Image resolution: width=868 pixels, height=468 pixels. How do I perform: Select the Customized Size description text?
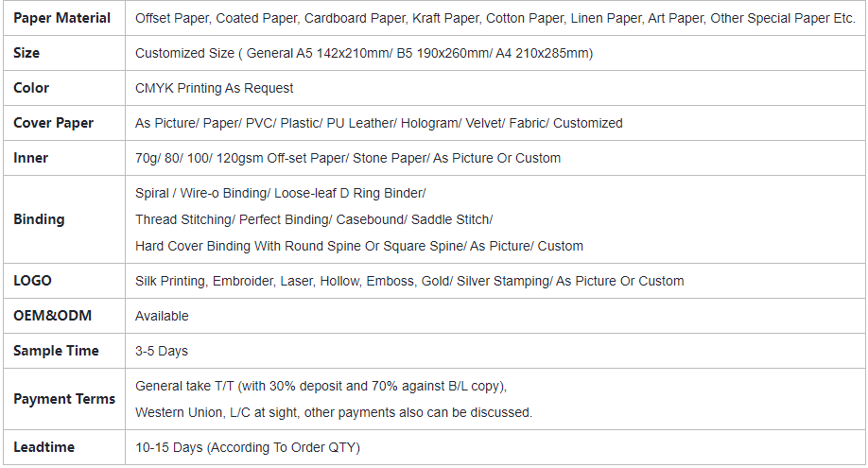pos(364,53)
